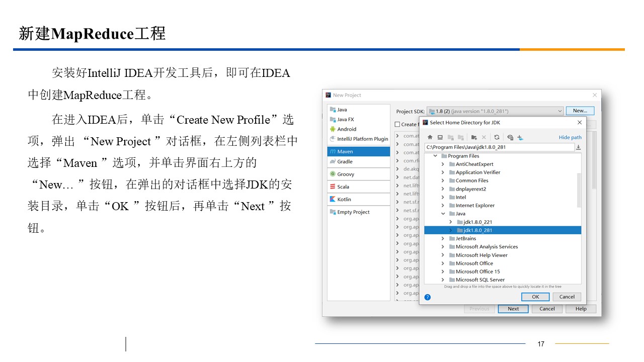The image size is (644, 362).
Task: Select the jdk1.8.0_221 folder
Action: 477,222
